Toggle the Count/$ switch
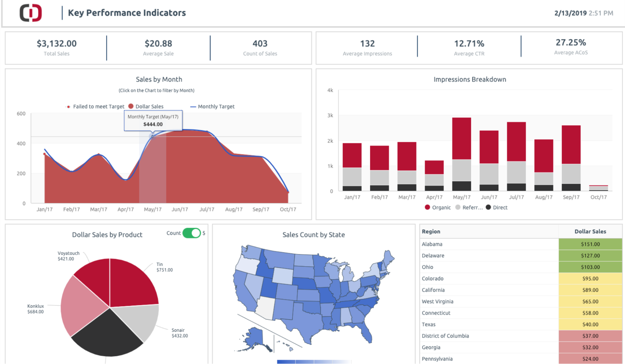This screenshot has height=364, width=625. pos(192,233)
